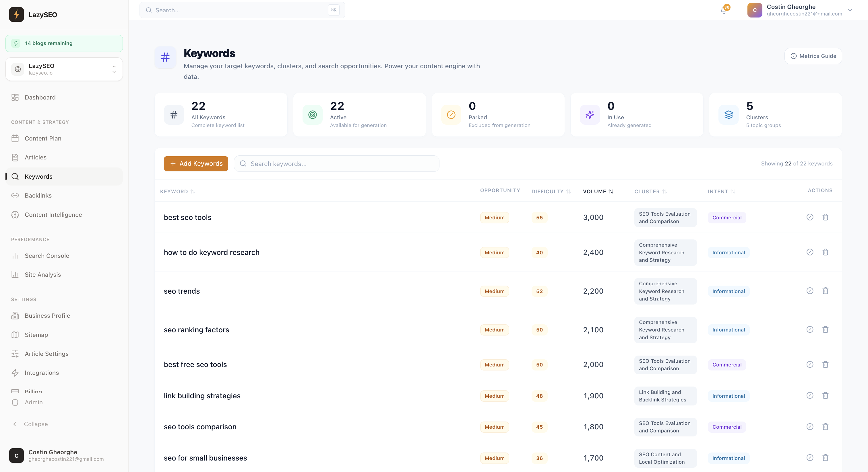Open Article Settings
The width and height of the screenshot is (868, 472).
pyautogui.click(x=46, y=354)
